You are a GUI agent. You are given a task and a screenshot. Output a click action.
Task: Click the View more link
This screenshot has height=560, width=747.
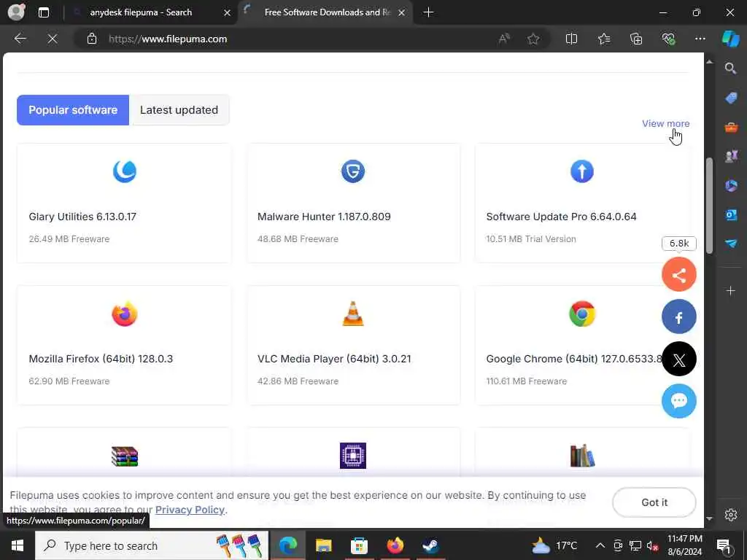point(665,123)
